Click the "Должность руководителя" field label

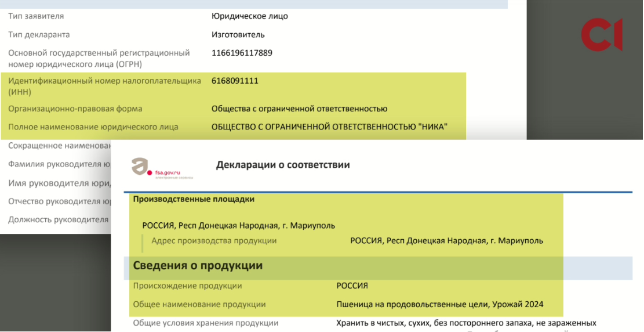pyautogui.click(x=58, y=220)
